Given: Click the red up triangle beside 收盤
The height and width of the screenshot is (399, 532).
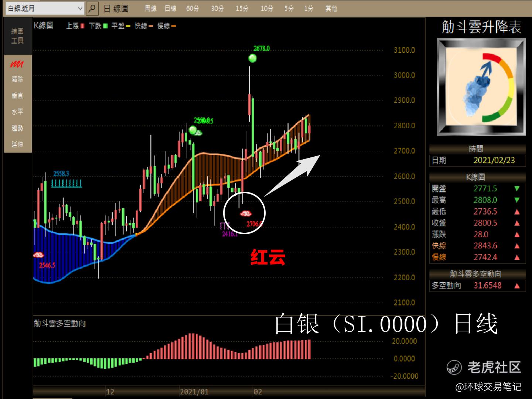Looking at the screenshot, I should pos(517,223).
